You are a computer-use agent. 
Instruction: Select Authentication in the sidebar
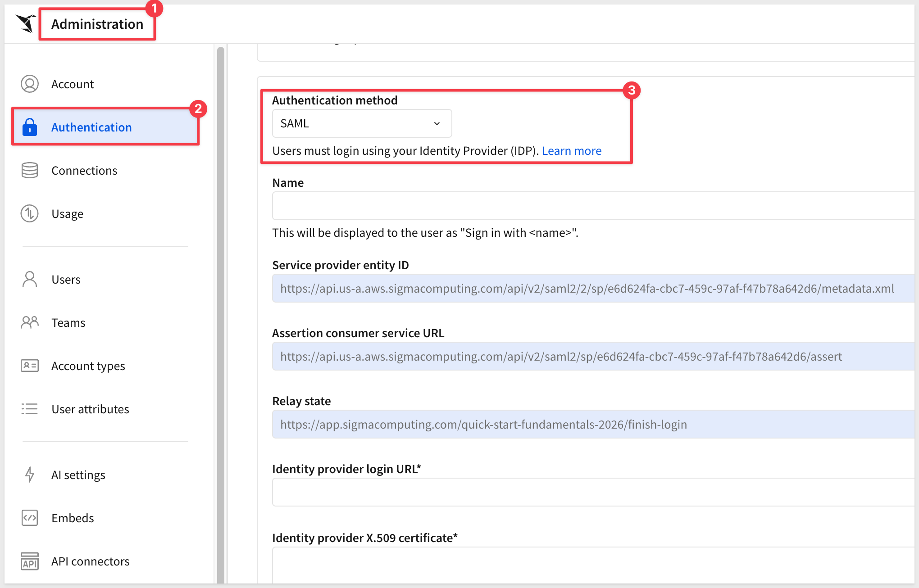point(105,127)
